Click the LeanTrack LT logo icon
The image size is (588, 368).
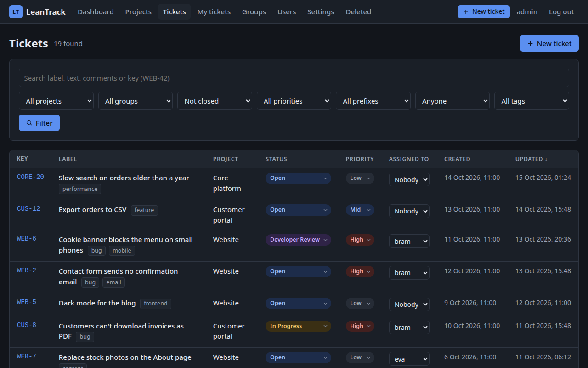point(16,12)
